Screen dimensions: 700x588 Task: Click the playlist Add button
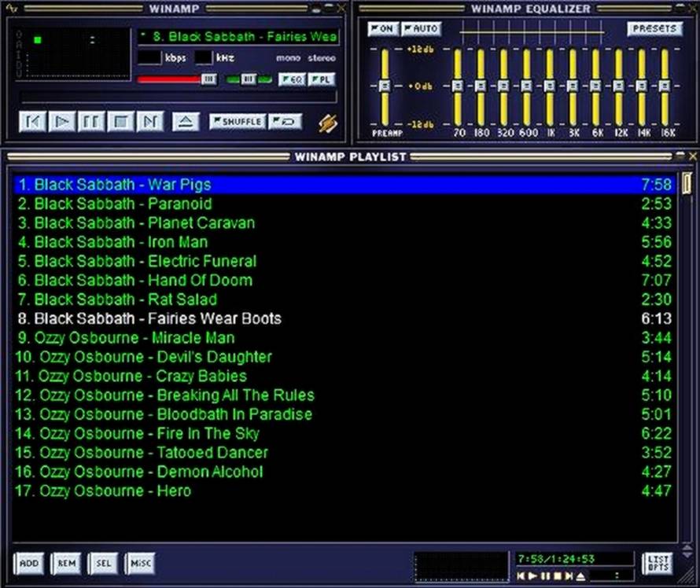28,563
